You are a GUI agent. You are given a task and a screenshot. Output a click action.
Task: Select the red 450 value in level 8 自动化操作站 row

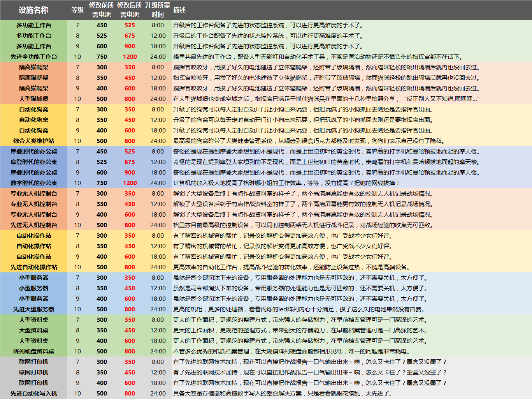pyautogui.click(x=130, y=246)
